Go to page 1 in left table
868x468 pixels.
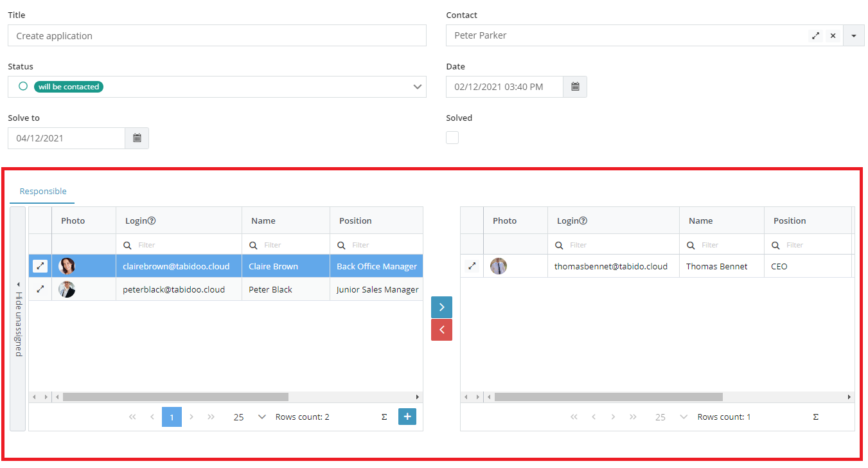172,417
